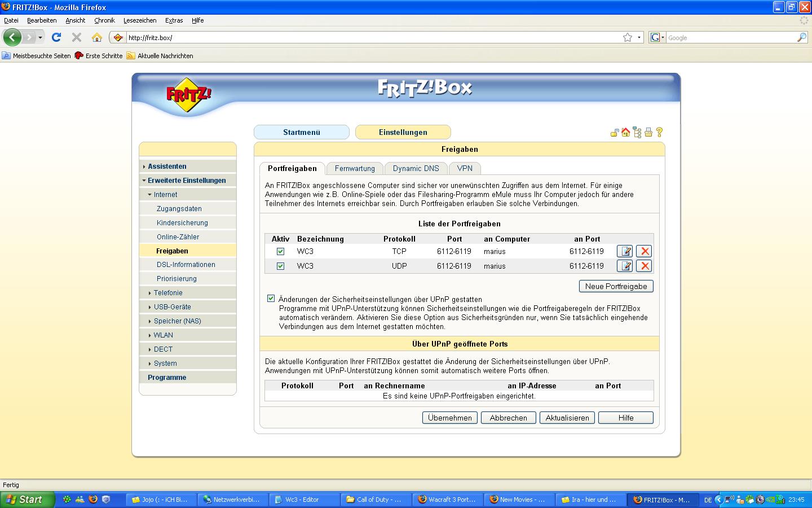Delete the WC3 TCP port rule
The height and width of the screenshot is (508, 812).
coord(644,251)
